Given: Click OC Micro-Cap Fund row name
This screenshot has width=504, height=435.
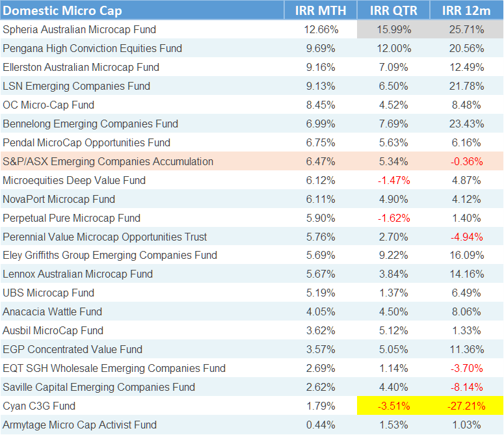Looking at the screenshot, I should point(49,105).
